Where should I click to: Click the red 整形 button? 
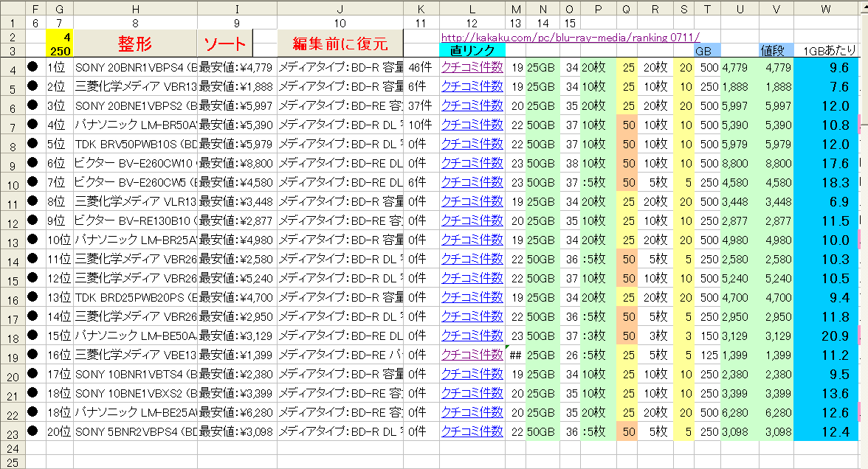pyautogui.click(x=135, y=43)
